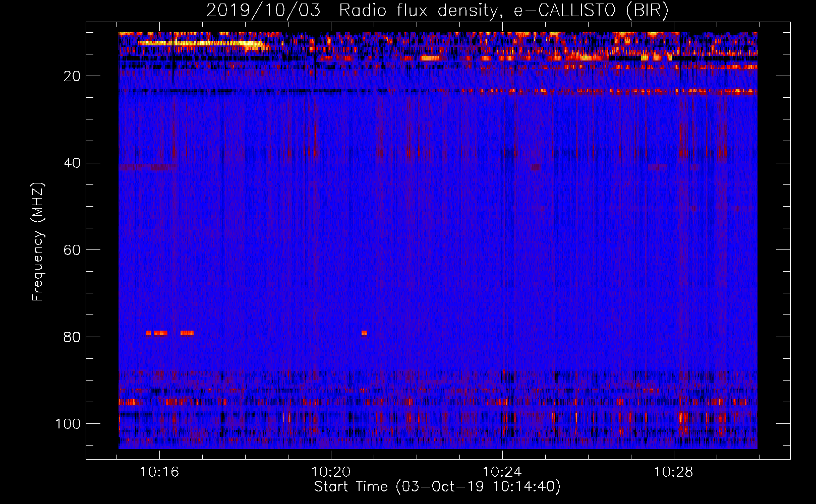Click the "10:24" time tick label
The height and width of the screenshot is (504, 816).
coord(502,472)
